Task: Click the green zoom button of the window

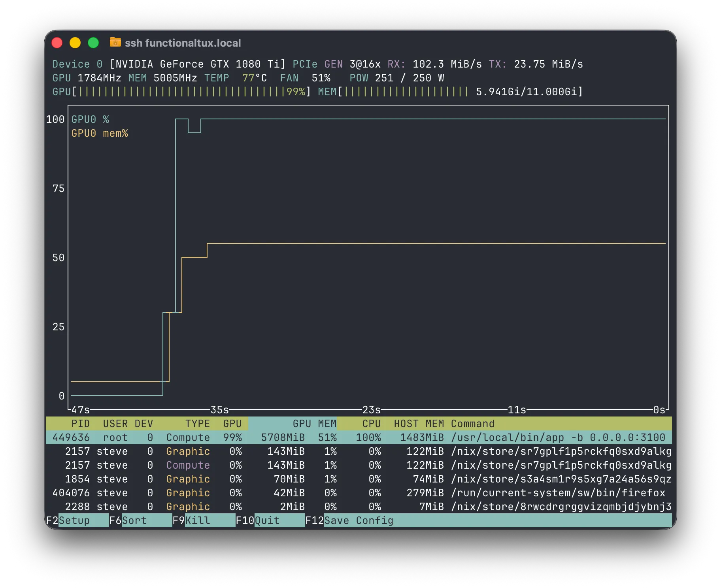Action: tap(93, 42)
